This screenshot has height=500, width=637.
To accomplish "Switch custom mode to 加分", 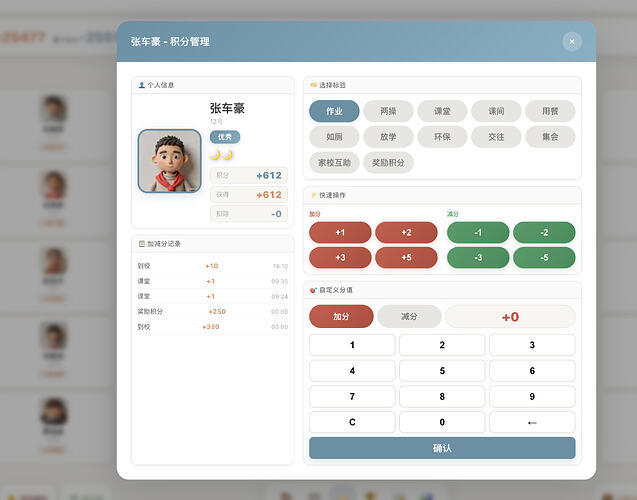I will pos(341,316).
